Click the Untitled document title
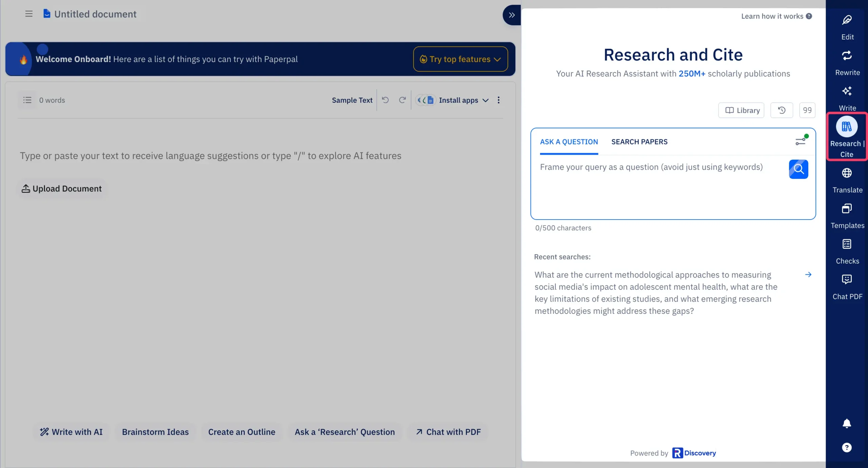868x468 pixels. click(95, 14)
